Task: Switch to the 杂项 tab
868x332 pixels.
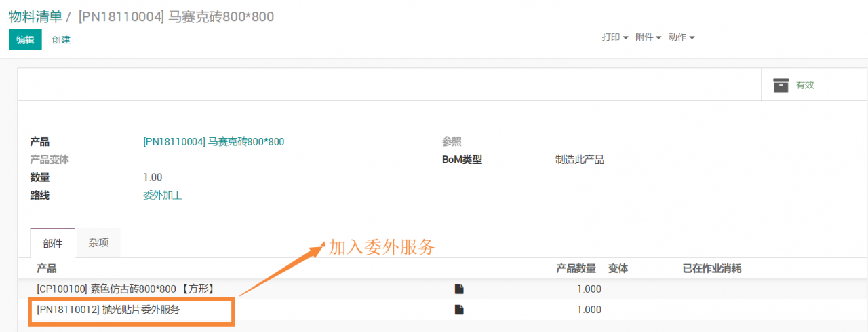Action: click(x=98, y=243)
